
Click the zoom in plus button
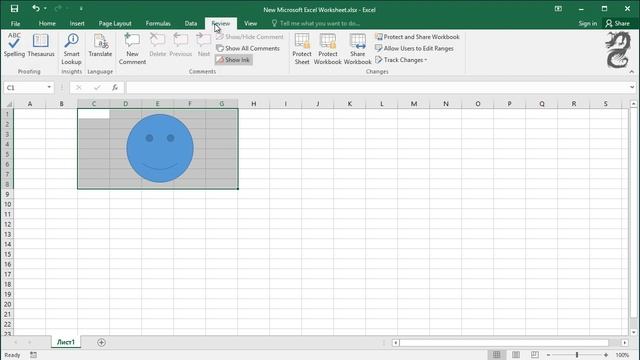[606, 355]
